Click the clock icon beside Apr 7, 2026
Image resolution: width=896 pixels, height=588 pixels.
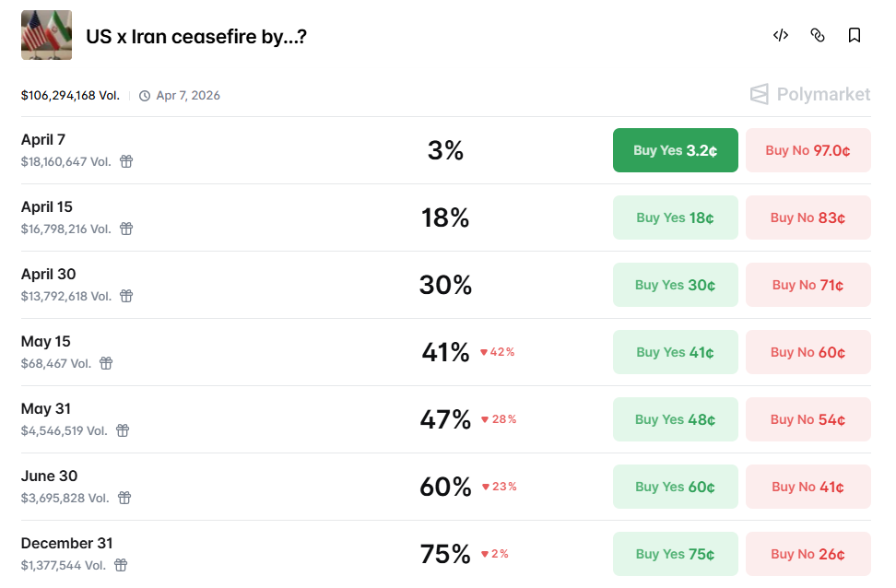click(x=143, y=94)
